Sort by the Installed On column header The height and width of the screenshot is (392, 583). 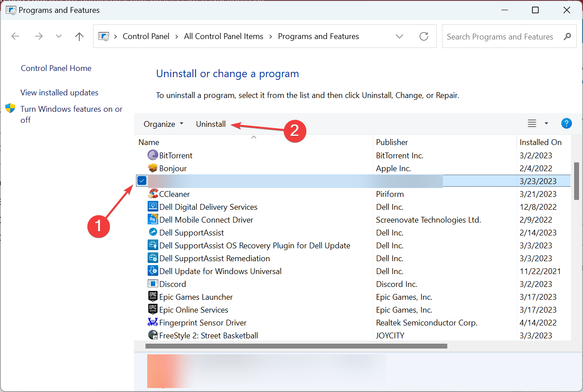tap(540, 142)
